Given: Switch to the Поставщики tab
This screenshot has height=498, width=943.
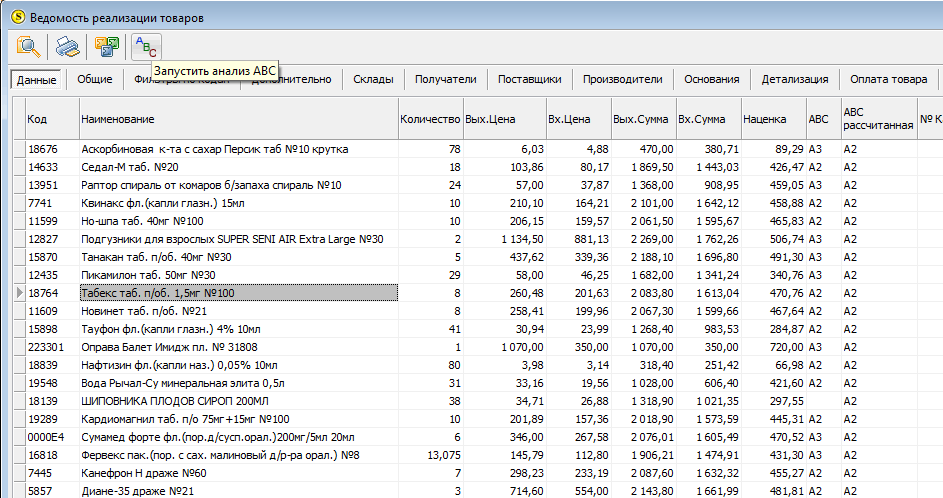Looking at the screenshot, I should pyautogui.click(x=529, y=79).
